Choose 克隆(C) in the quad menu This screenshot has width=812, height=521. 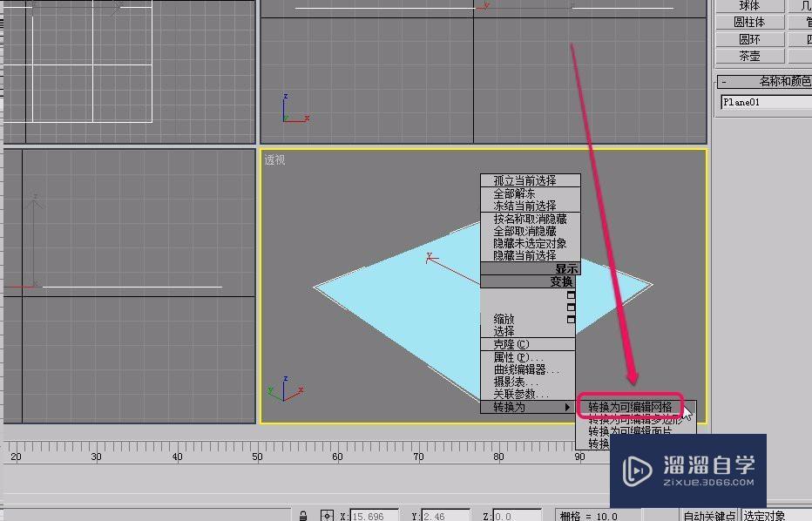[x=528, y=344]
